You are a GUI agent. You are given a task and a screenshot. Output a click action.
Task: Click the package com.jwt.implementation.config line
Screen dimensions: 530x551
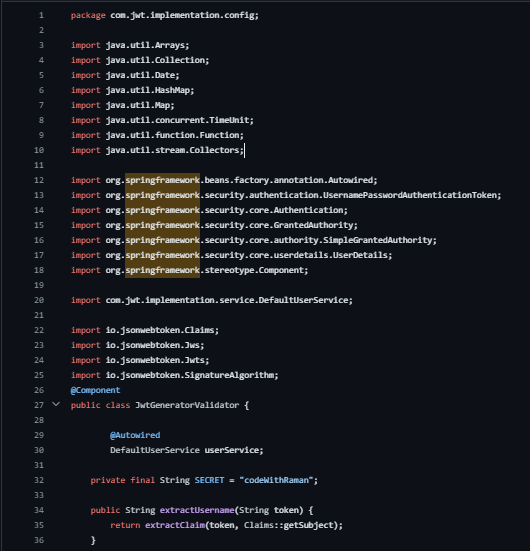tap(164, 15)
